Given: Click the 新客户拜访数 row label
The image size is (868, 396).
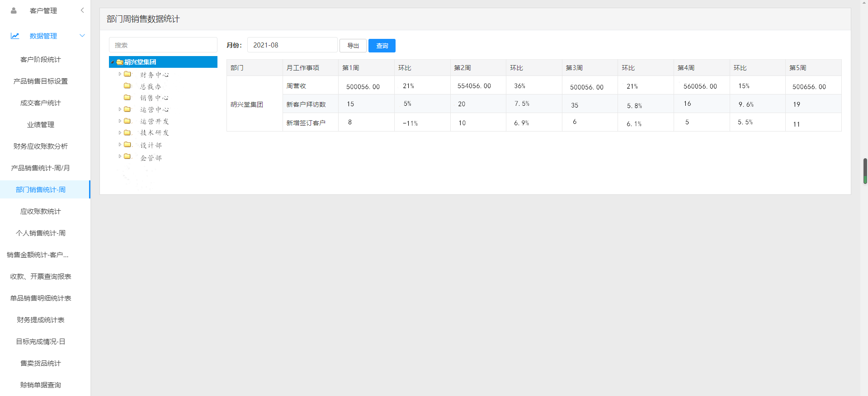Looking at the screenshot, I should coord(306,104).
